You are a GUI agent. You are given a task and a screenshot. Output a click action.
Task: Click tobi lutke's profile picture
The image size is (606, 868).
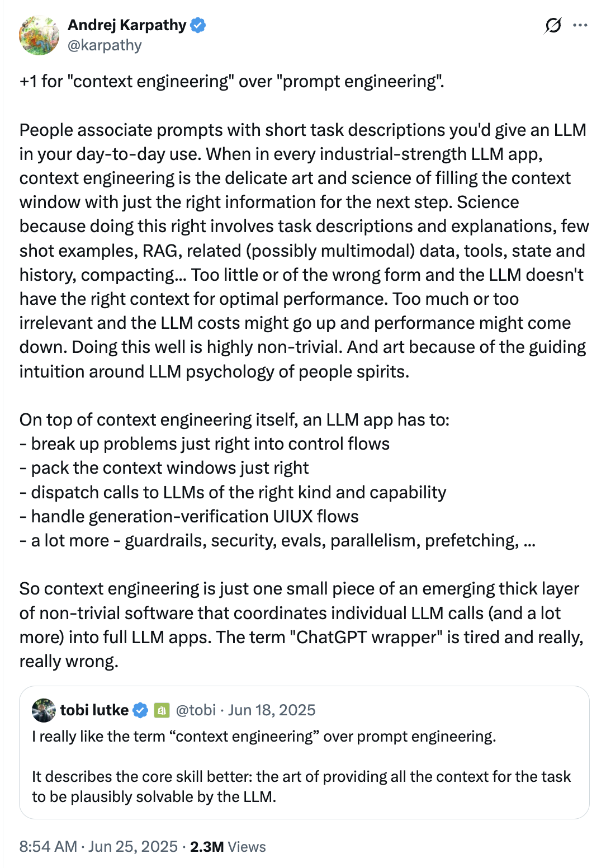point(44,710)
